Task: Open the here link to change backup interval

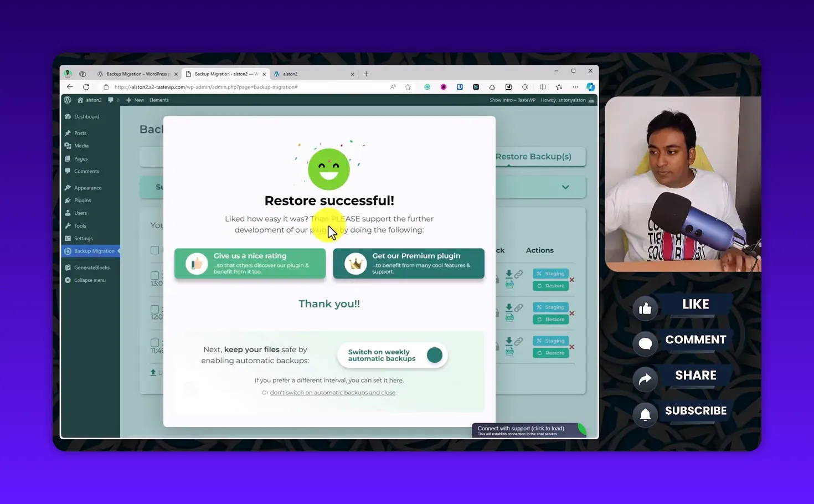Action: pyautogui.click(x=395, y=380)
